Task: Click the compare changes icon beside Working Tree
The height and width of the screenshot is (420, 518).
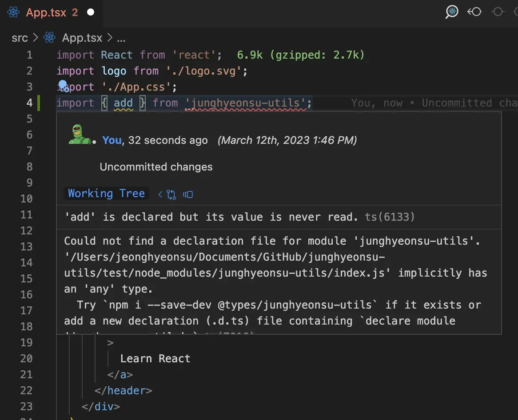Action: click(171, 194)
